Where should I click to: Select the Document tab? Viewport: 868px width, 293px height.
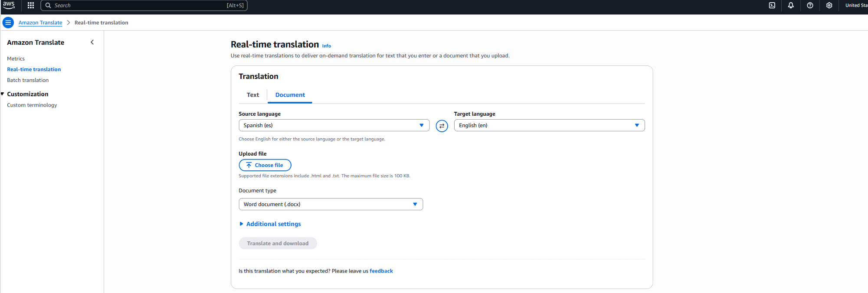pyautogui.click(x=290, y=95)
